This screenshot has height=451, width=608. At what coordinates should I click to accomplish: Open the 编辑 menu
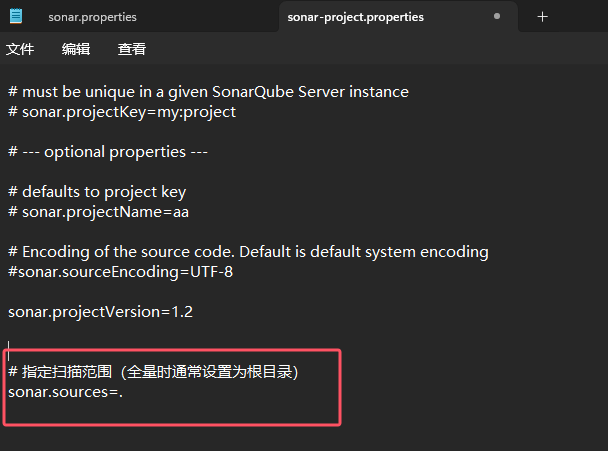pos(76,49)
